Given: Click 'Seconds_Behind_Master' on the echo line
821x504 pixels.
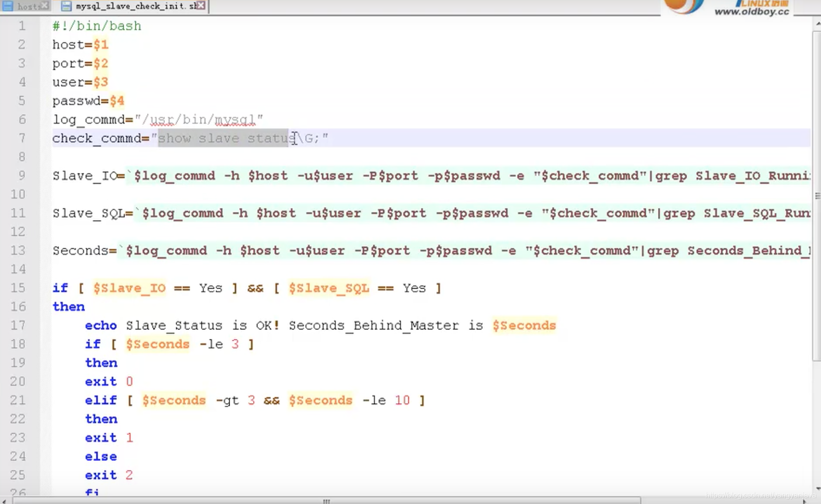Looking at the screenshot, I should tap(374, 326).
